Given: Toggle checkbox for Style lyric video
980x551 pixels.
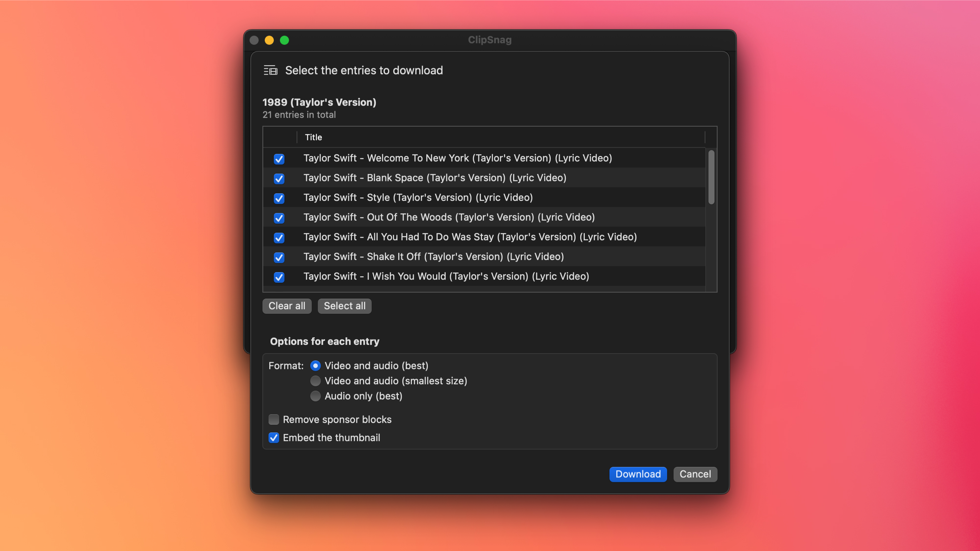Looking at the screenshot, I should coord(279,198).
